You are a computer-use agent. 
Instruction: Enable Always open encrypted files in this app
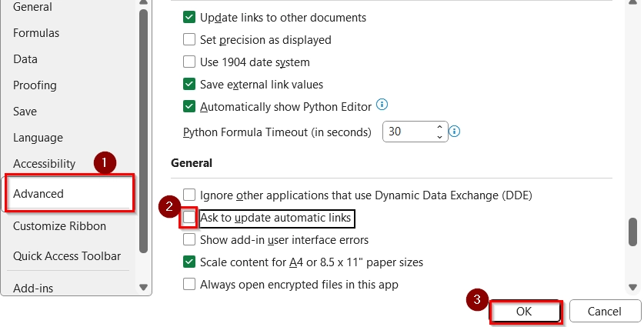pos(189,285)
